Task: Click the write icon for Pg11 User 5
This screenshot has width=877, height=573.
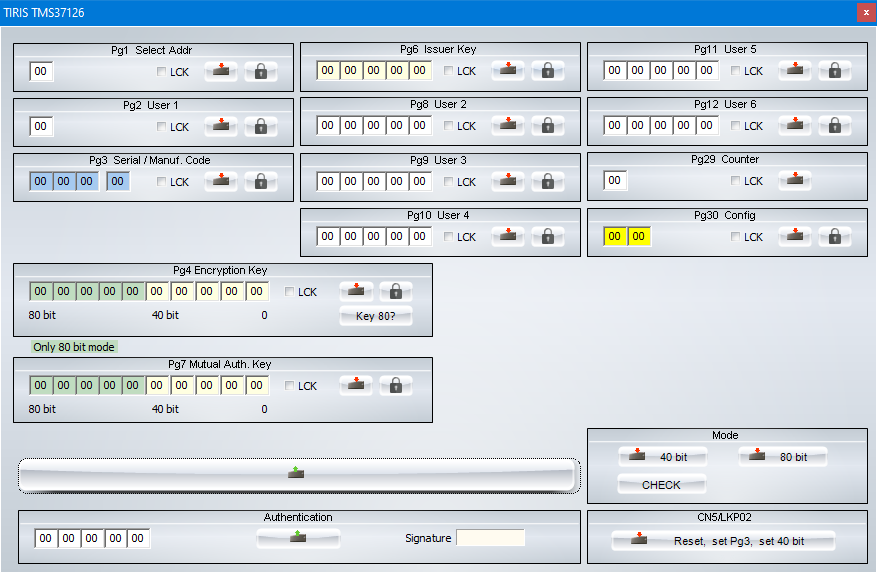Action: click(795, 71)
